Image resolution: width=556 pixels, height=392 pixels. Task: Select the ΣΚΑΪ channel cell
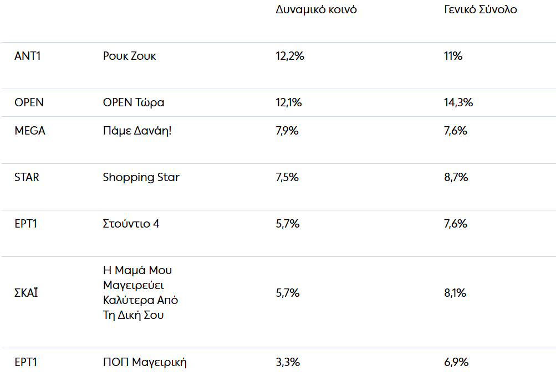pyautogui.click(x=26, y=293)
